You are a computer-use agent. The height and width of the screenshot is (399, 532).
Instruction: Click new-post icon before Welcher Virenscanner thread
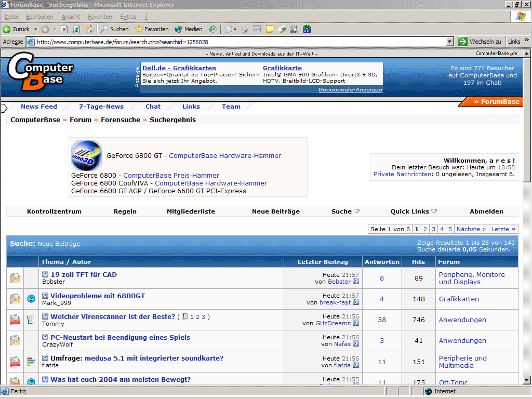point(45,316)
